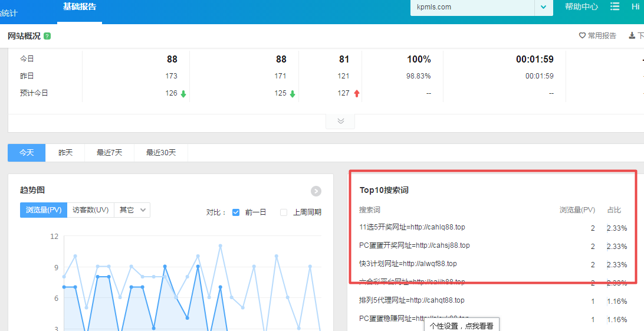Expand the site dropdown arrow
This screenshot has width=644, height=331.
coord(544,7)
